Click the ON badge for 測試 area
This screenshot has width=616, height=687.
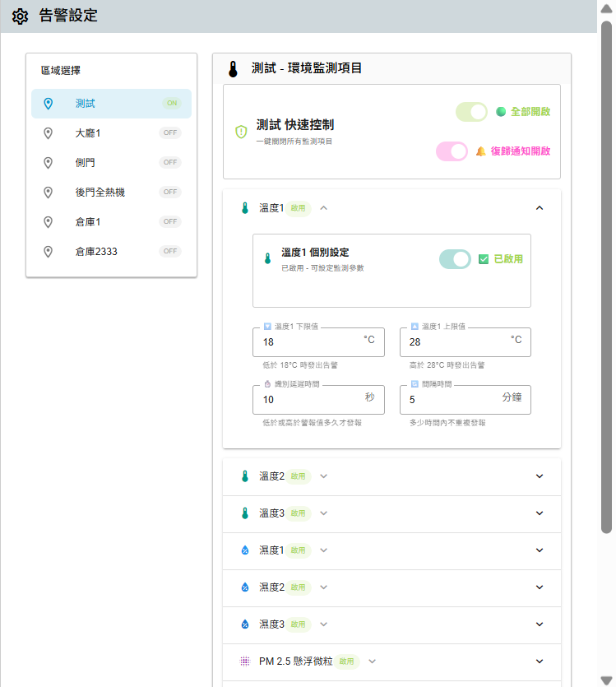(171, 104)
